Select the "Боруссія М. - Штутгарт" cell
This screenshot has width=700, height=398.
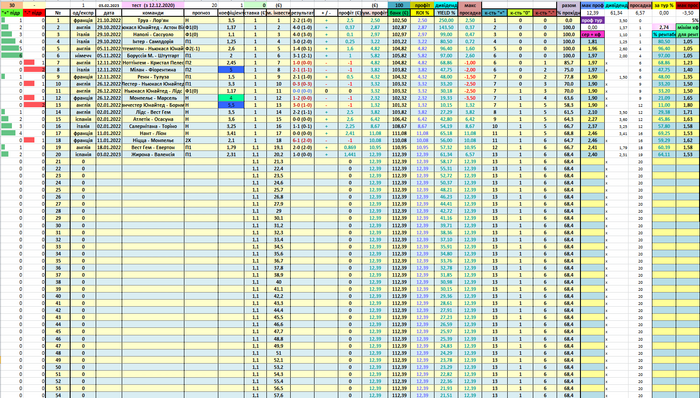pyautogui.click(x=153, y=56)
